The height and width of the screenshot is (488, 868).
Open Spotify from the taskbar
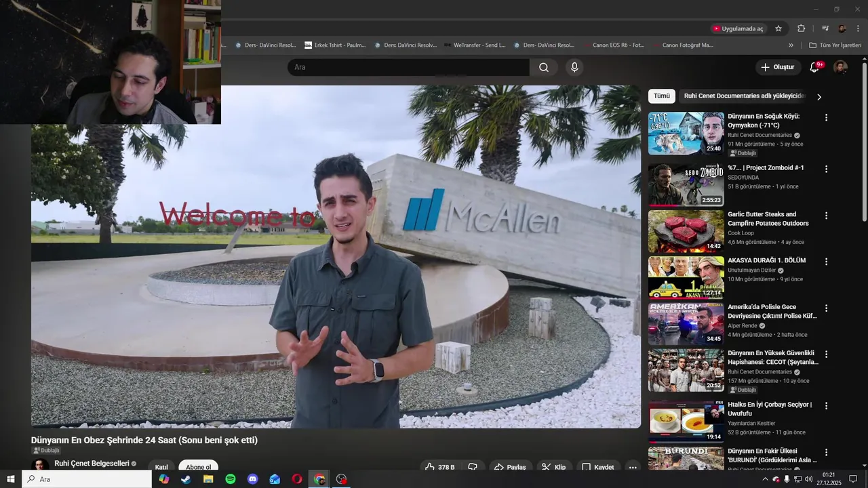[x=231, y=479]
